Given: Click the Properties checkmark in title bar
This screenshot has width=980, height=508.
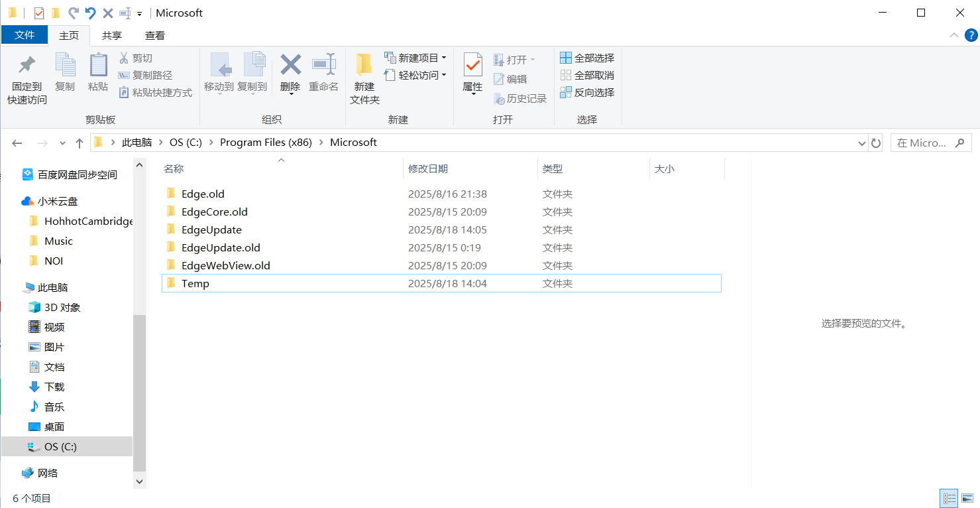Looking at the screenshot, I should [x=39, y=13].
